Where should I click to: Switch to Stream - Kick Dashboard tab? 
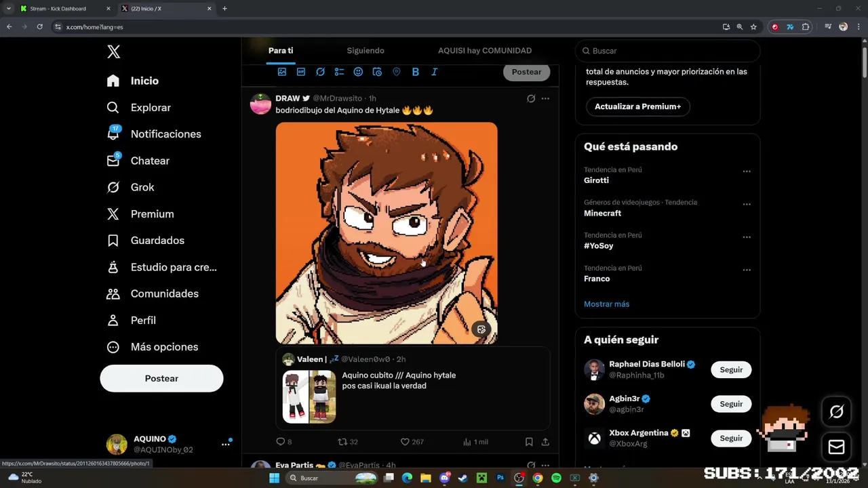(66, 9)
